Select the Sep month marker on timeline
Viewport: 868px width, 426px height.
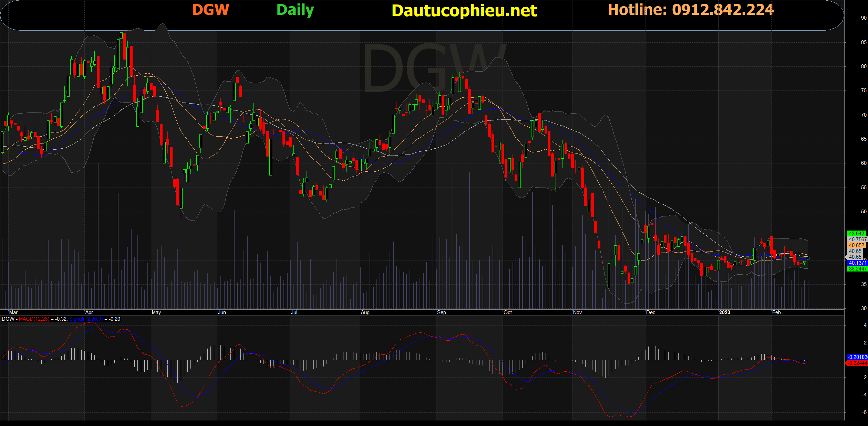click(x=441, y=312)
